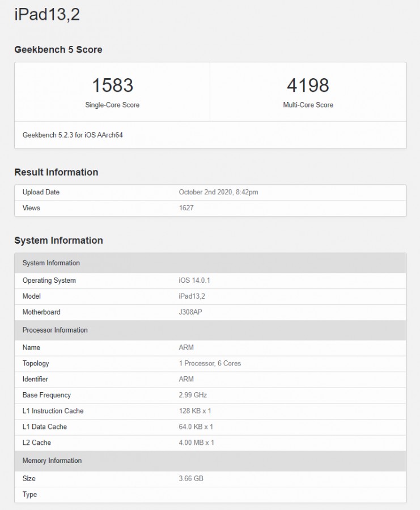Viewport: 420px width, 510px height.
Task: Click the Processor Information section header
Action: click(x=55, y=330)
